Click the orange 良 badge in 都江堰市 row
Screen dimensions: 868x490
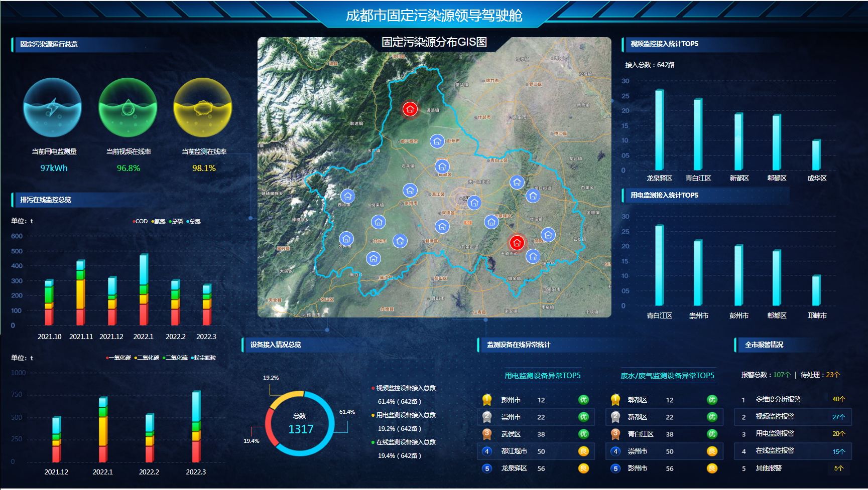[583, 451]
